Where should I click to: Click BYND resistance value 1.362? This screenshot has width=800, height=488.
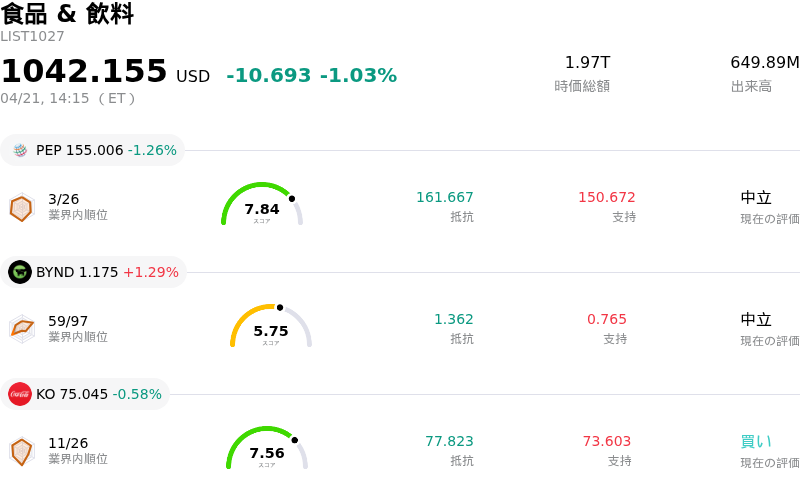[x=453, y=319]
